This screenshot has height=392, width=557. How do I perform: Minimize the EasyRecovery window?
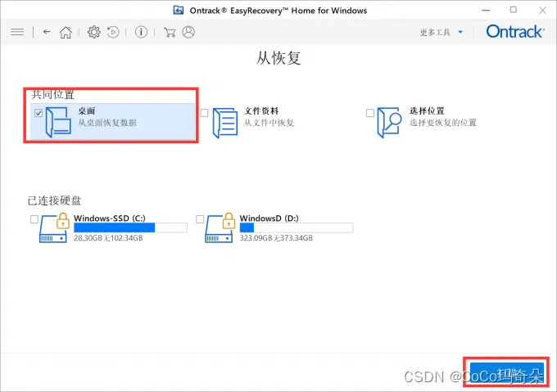(x=486, y=11)
